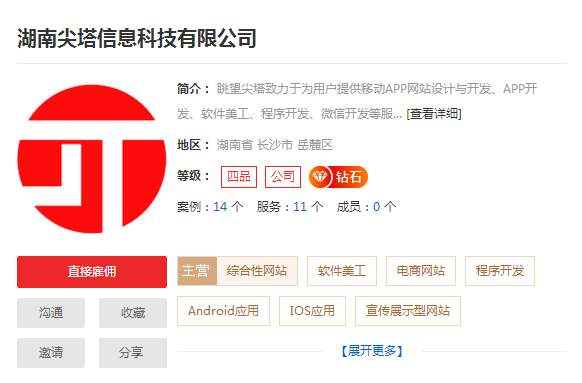Click the 收藏 favorite button
This screenshot has height=383, width=582.
(x=133, y=313)
